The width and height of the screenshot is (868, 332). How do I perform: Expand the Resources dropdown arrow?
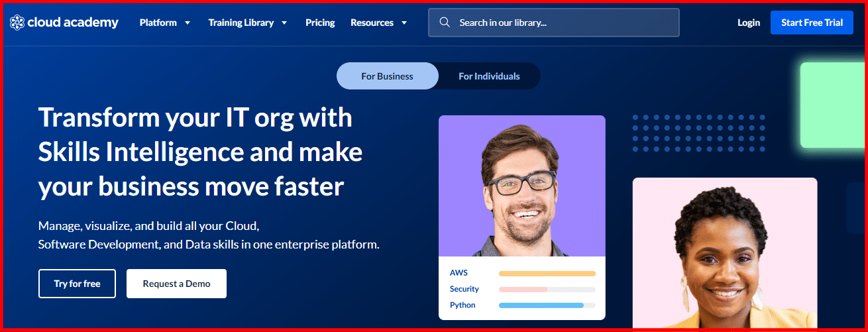pos(404,23)
